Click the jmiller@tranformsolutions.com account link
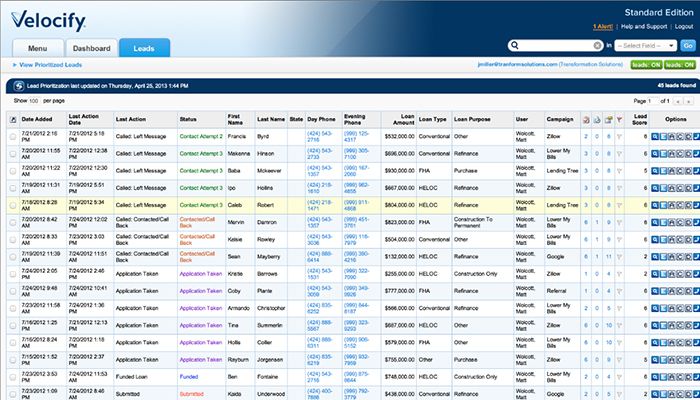700x400 pixels. click(517, 65)
